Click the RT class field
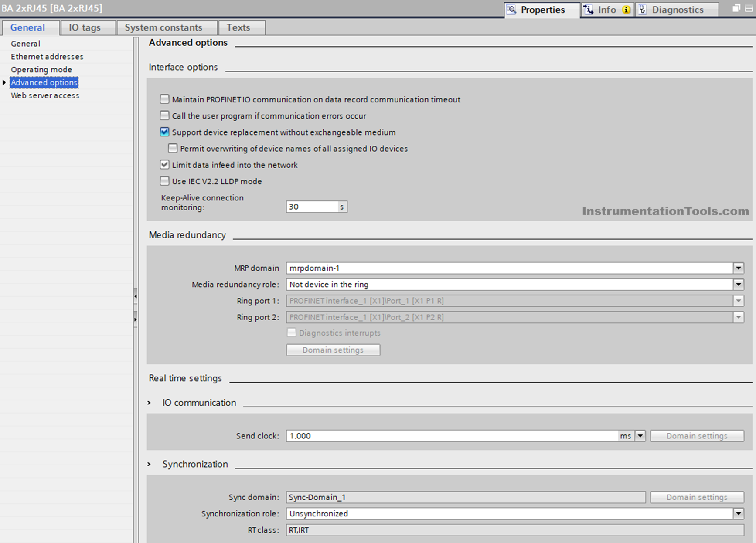 (x=515, y=530)
